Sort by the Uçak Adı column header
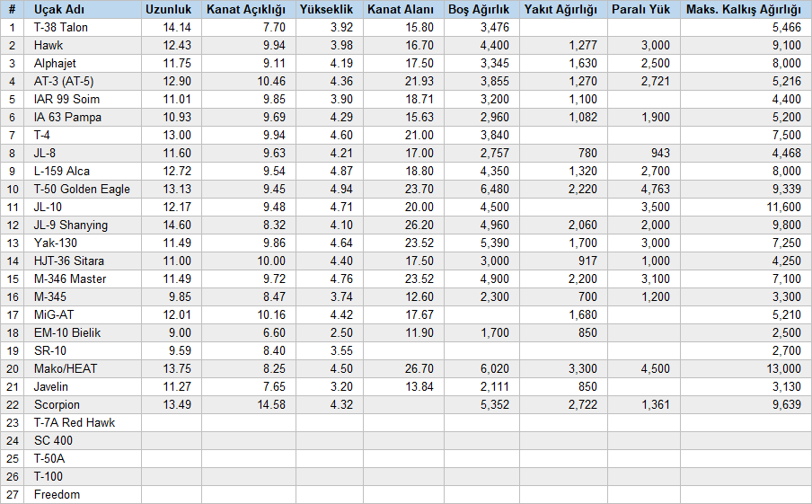This screenshot has height=504, width=812. click(x=83, y=9)
